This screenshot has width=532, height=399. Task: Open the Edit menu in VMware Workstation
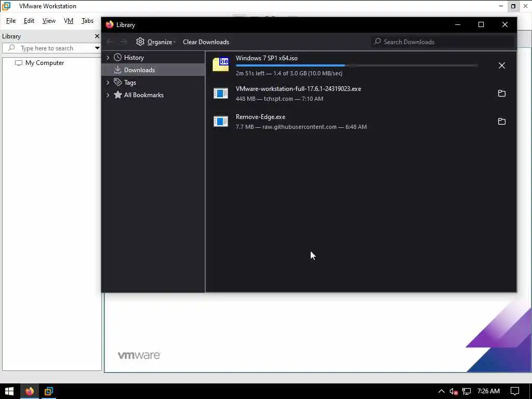pos(29,21)
